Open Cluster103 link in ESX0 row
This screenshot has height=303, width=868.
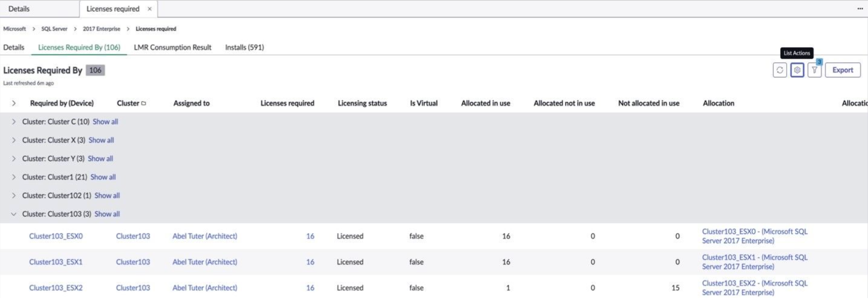point(133,236)
